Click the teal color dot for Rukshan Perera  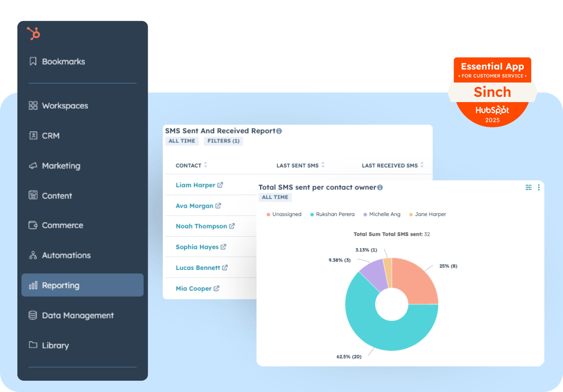tap(312, 214)
